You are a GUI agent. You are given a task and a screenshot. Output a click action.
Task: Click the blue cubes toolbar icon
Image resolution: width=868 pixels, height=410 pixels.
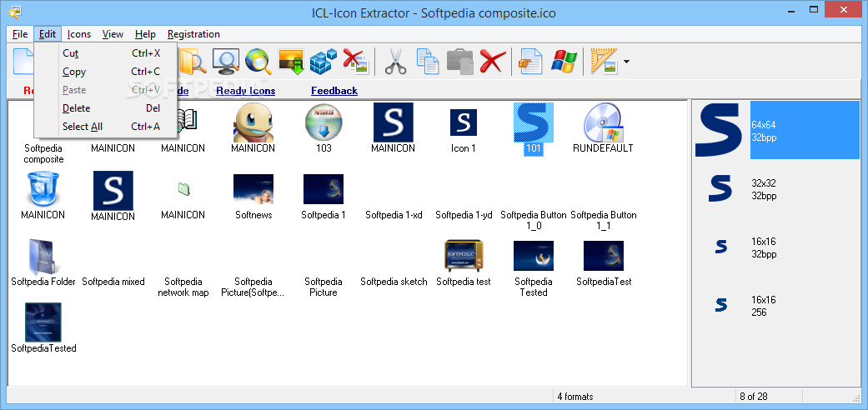pyautogui.click(x=324, y=62)
